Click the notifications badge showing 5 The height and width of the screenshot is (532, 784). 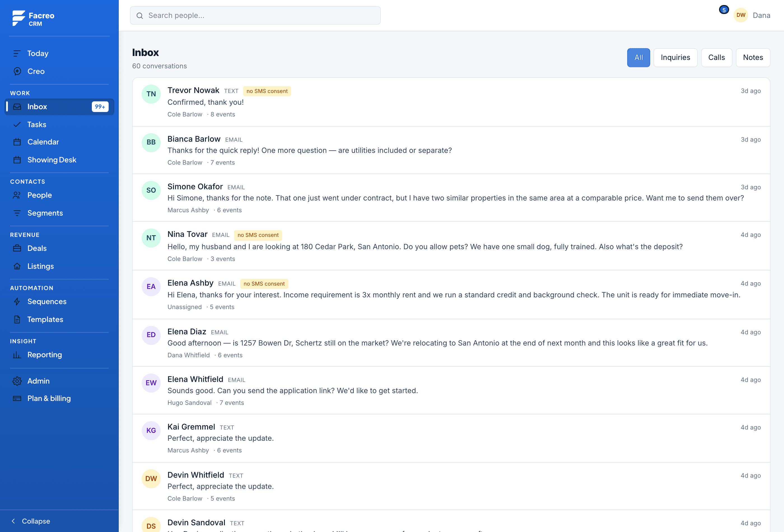(x=724, y=10)
